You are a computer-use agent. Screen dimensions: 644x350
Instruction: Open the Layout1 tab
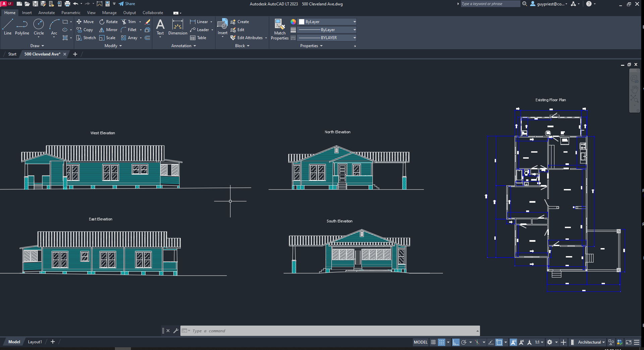tap(35, 342)
